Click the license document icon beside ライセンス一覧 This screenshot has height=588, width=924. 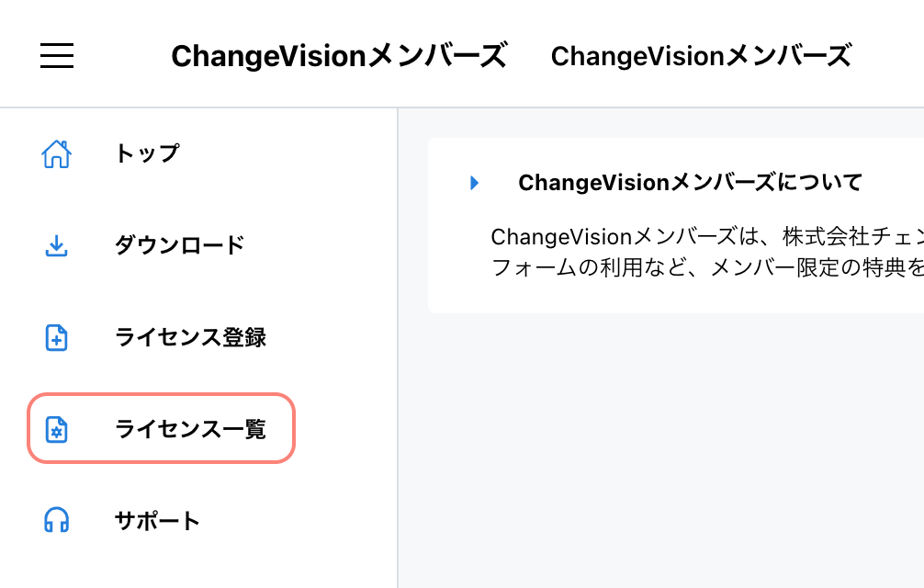[x=56, y=428]
